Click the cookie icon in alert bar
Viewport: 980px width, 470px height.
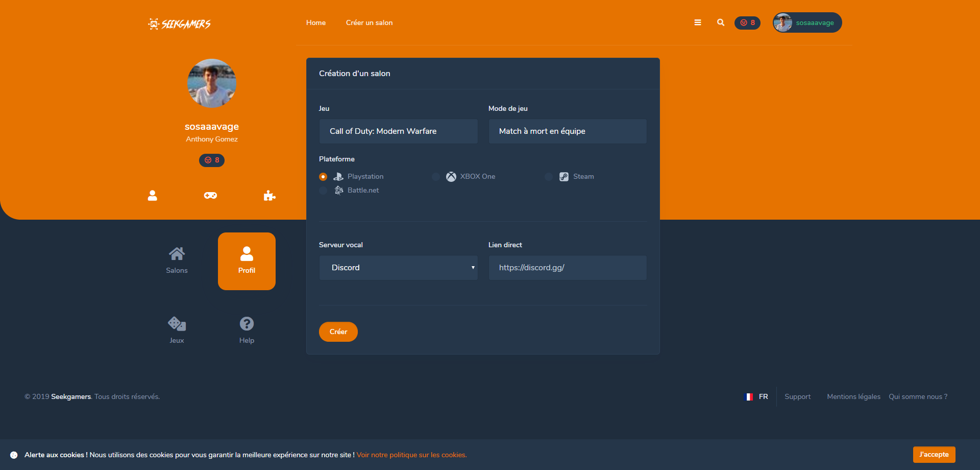coord(14,455)
